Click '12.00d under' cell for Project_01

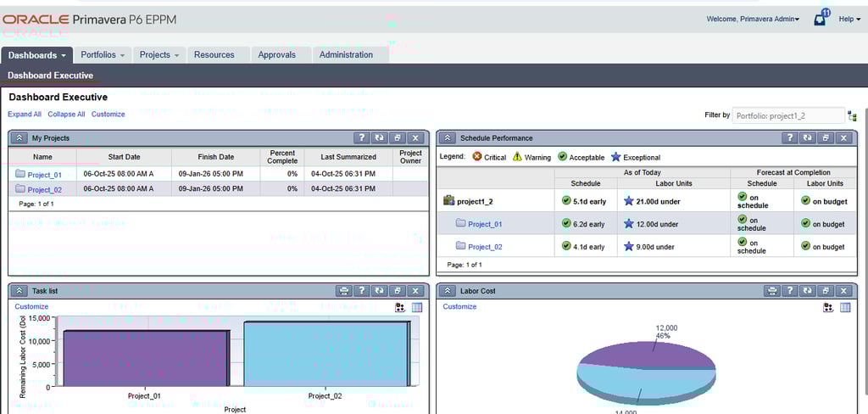[674, 225]
